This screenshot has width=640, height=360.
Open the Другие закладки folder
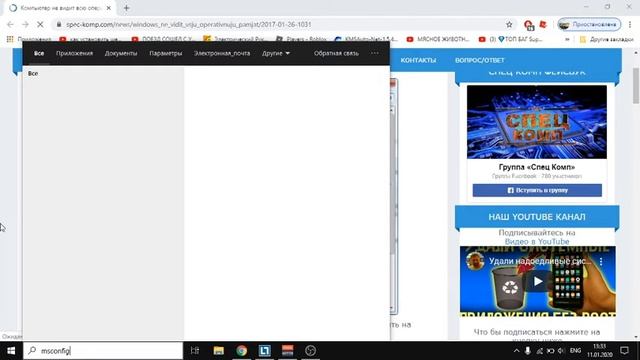[x=606, y=39]
